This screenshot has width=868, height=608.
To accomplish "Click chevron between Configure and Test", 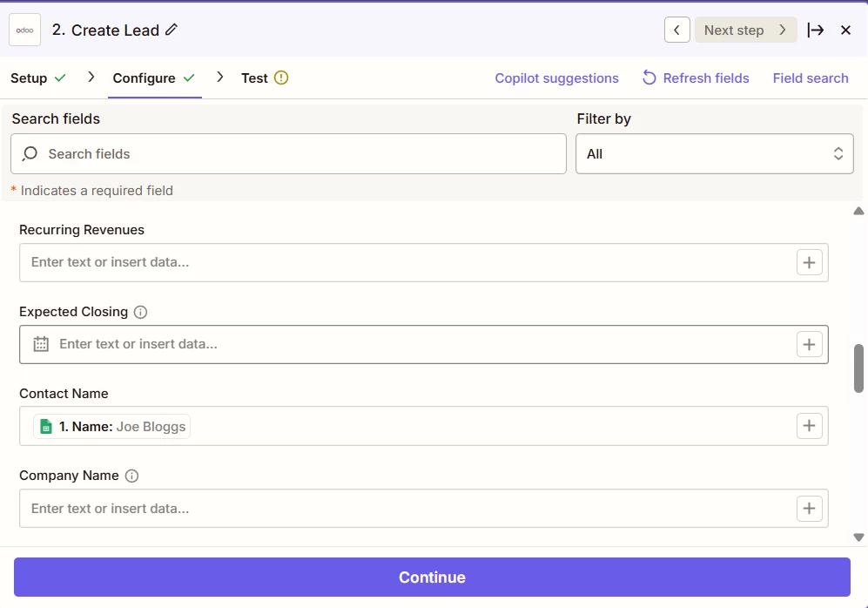I will pyautogui.click(x=220, y=77).
